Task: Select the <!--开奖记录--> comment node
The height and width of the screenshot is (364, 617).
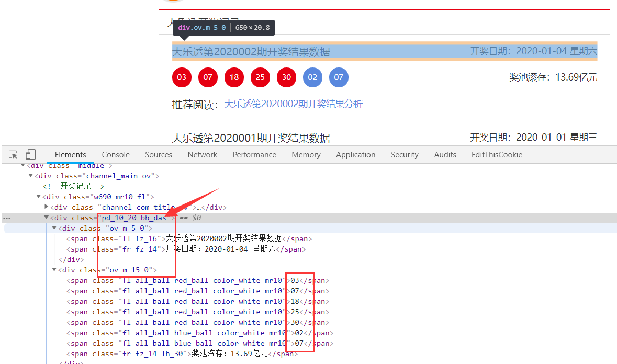Action: click(x=74, y=186)
